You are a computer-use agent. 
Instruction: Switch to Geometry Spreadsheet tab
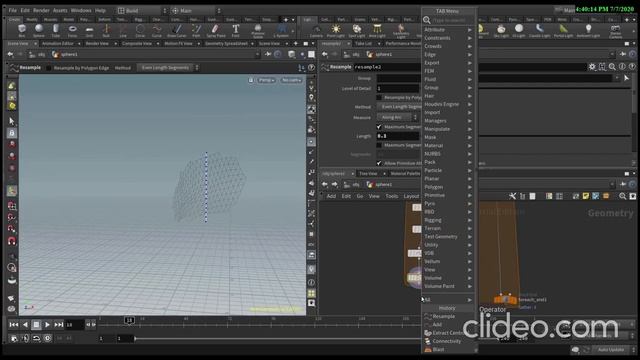pyautogui.click(x=226, y=44)
